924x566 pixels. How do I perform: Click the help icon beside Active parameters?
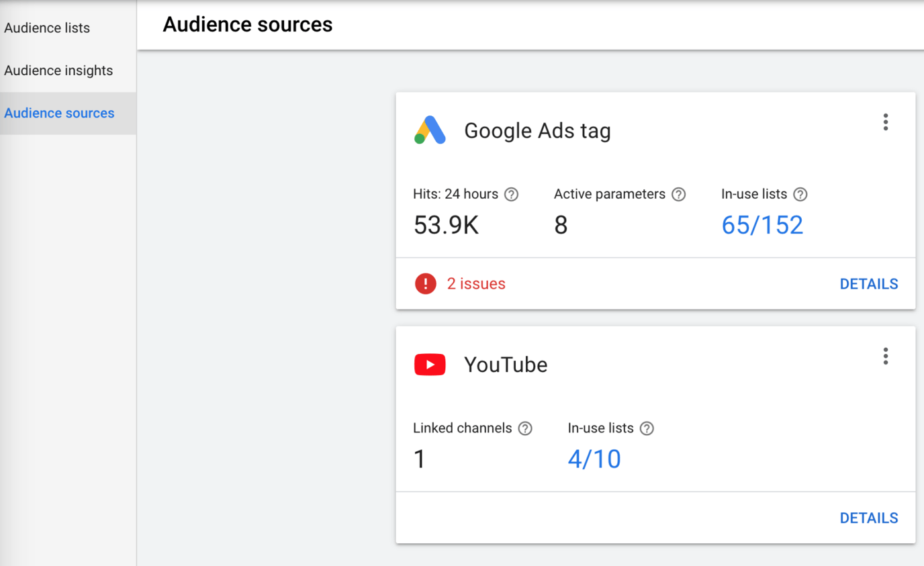(679, 195)
